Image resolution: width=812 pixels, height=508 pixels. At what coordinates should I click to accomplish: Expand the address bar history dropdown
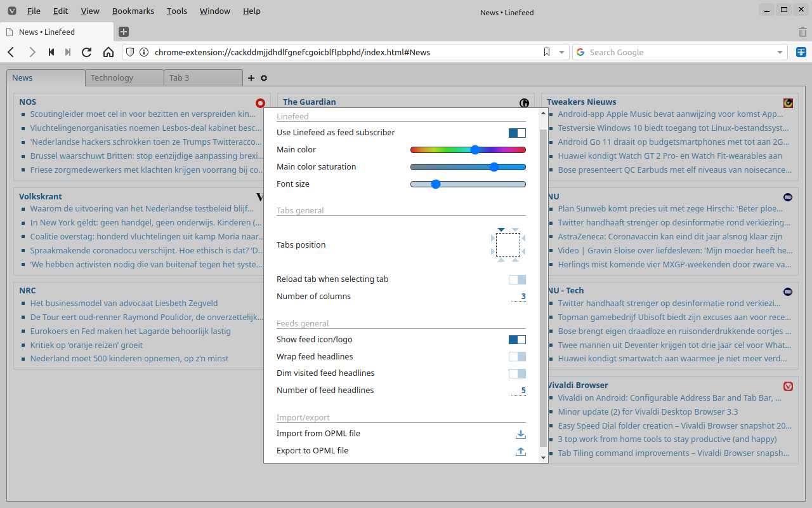pyautogui.click(x=561, y=52)
